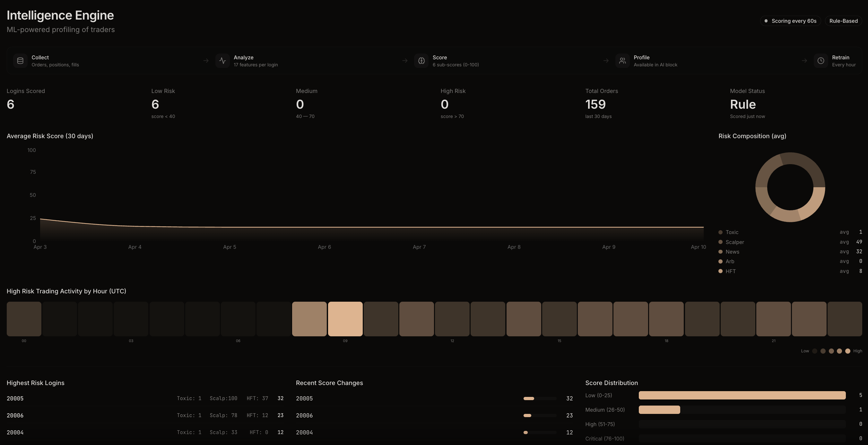The width and height of the screenshot is (868, 445).
Task: Click the Score brain icon
Action: 421,61
